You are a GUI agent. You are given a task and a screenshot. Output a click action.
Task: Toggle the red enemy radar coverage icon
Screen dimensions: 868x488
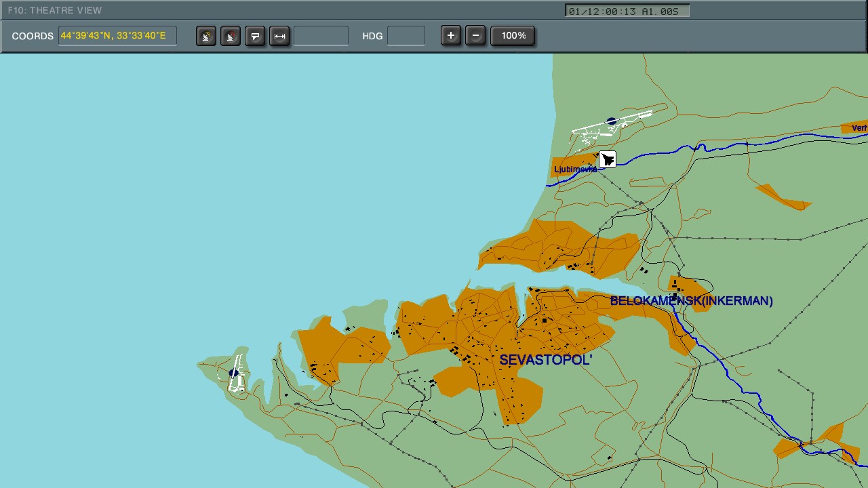pos(230,36)
